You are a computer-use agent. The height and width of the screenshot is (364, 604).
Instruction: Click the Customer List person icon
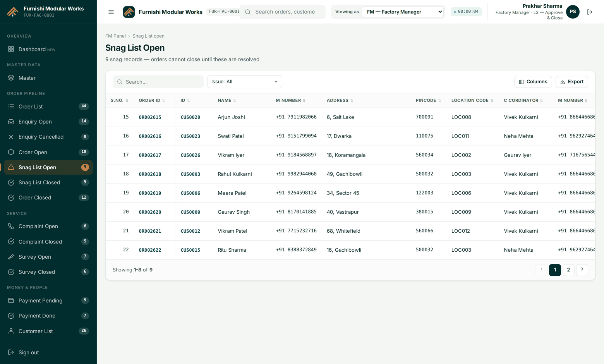tap(11, 331)
